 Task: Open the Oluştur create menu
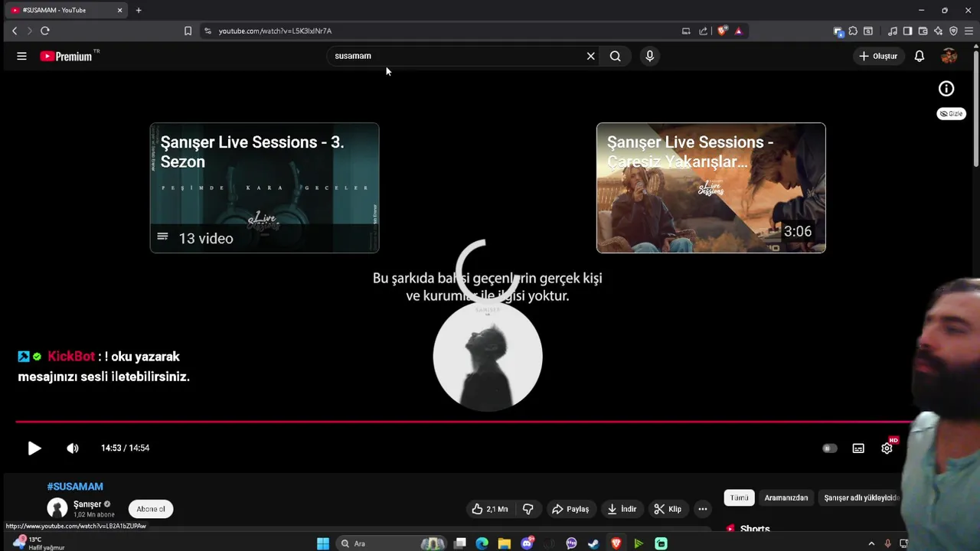[x=877, y=56]
